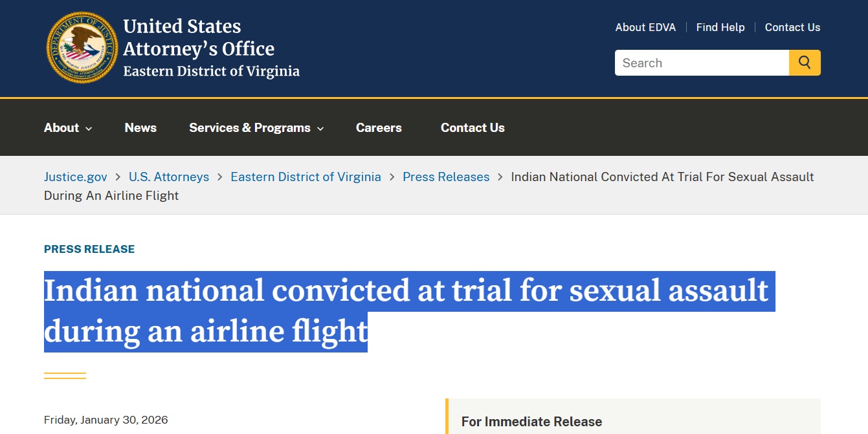The width and height of the screenshot is (868, 434).
Task: Open the About navigation dropdown
Action: tap(62, 127)
